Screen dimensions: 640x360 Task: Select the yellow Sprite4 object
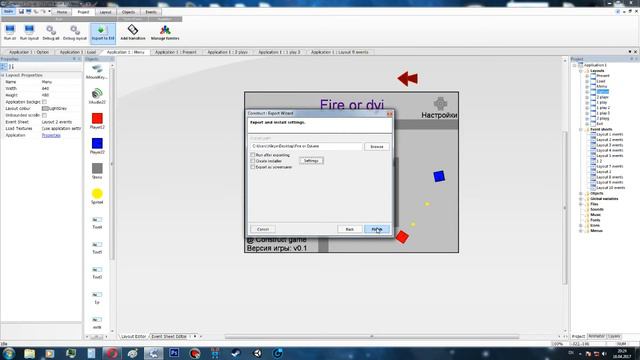coord(97,193)
